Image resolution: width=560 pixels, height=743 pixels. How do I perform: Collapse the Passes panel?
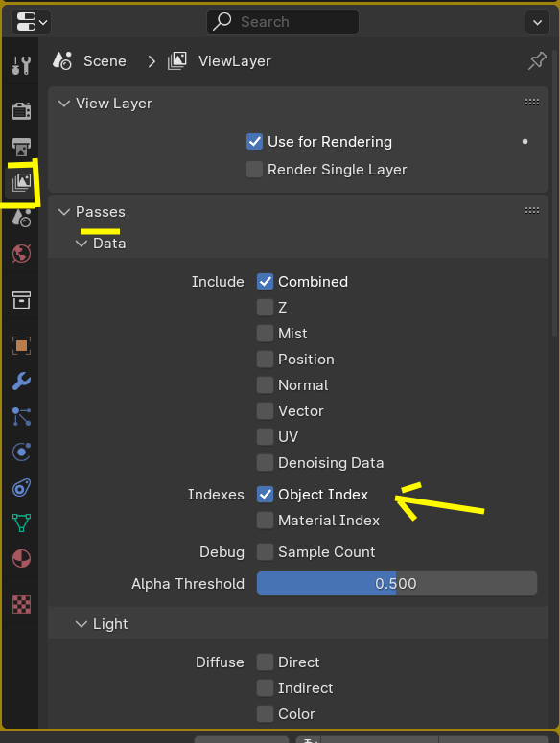pos(64,212)
